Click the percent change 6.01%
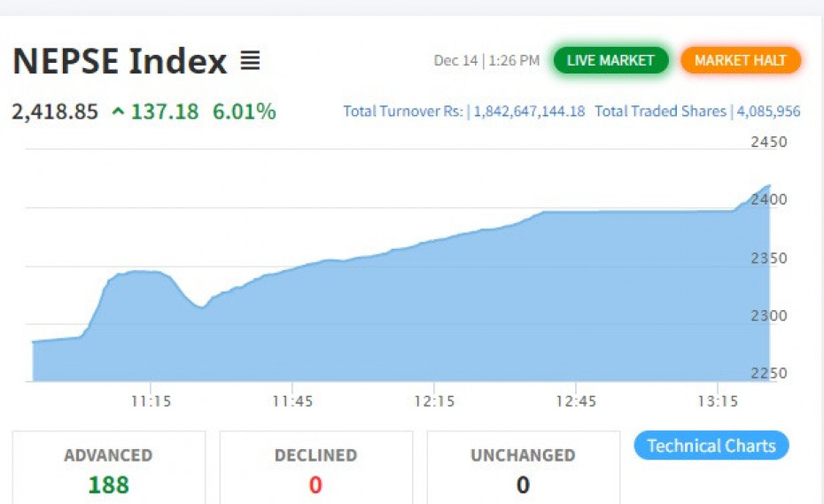This screenshot has width=824, height=504. [245, 112]
